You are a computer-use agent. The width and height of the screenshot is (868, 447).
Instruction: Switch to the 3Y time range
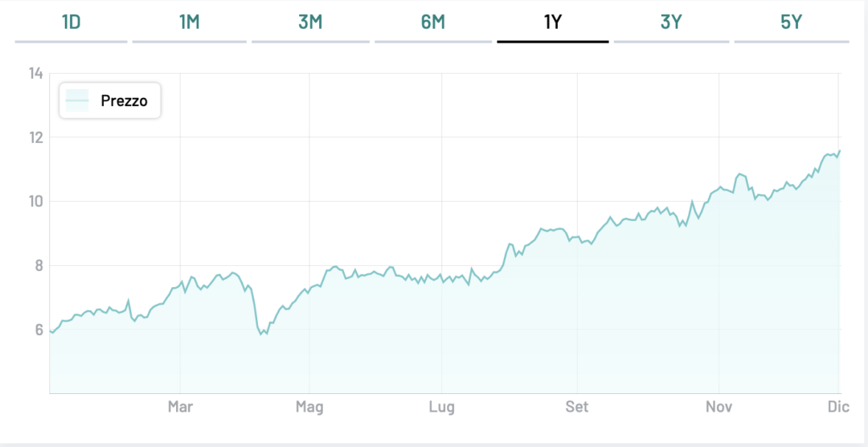pos(671,22)
